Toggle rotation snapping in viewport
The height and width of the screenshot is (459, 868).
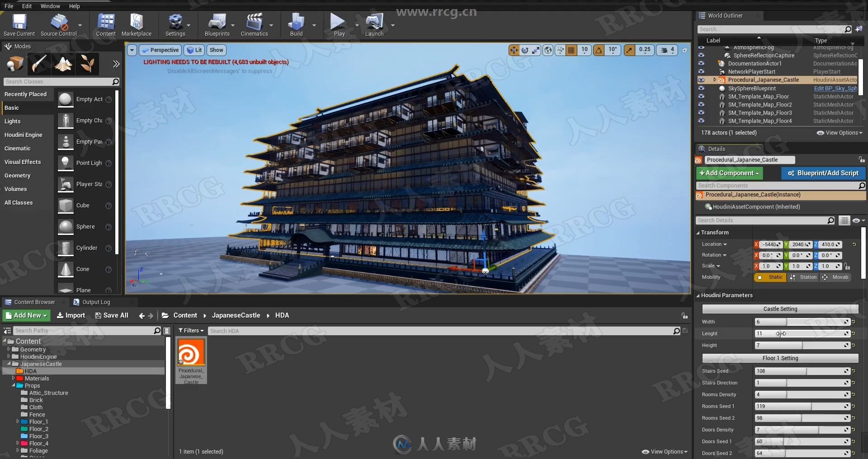pyautogui.click(x=599, y=50)
